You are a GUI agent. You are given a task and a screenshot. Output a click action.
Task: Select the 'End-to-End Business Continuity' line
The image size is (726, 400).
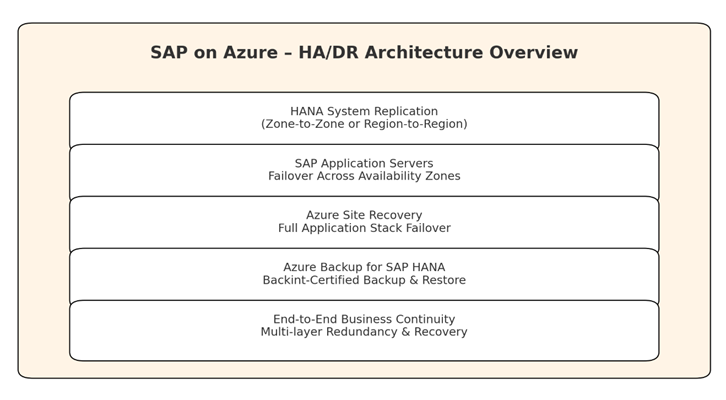pyautogui.click(x=364, y=319)
